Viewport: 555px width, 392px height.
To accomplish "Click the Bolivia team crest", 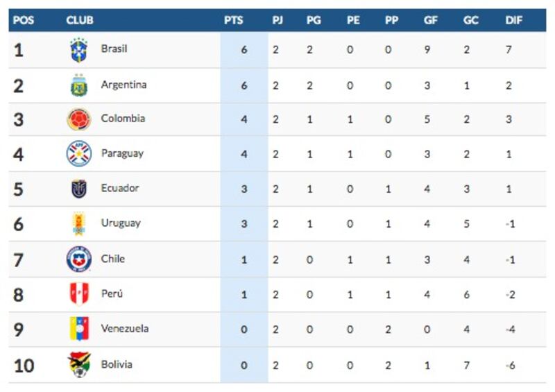I will tap(79, 365).
